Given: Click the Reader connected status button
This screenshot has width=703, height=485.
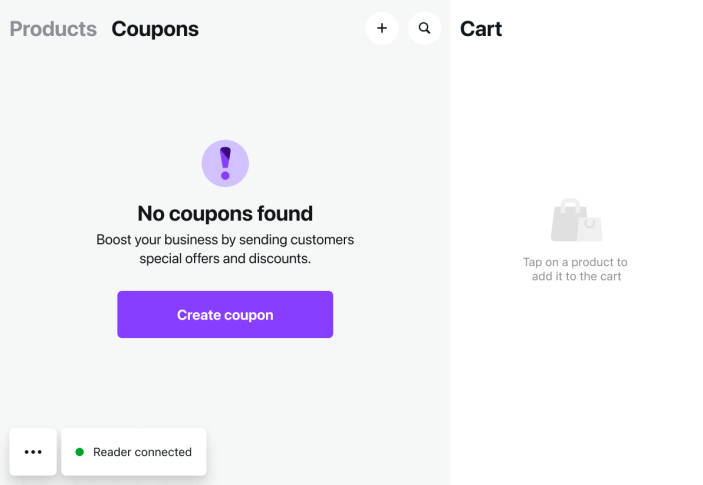Looking at the screenshot, I should point(134,452).
